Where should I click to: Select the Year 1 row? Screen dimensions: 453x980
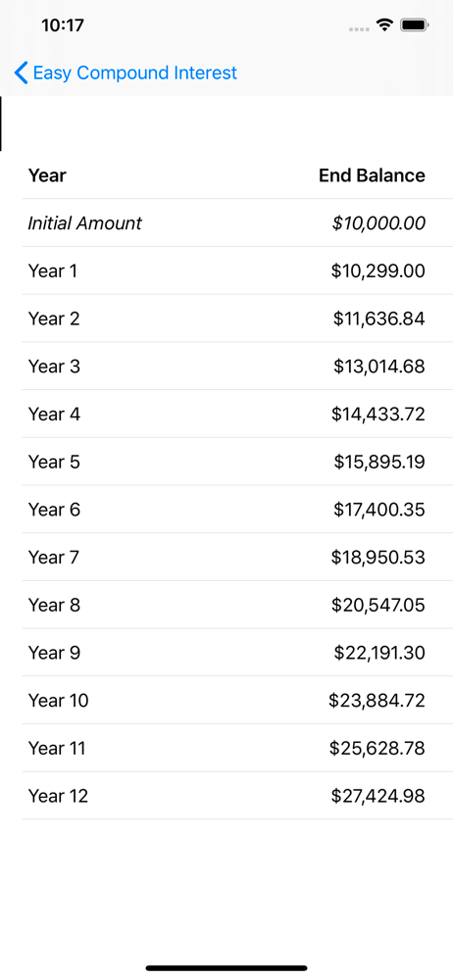237,270
